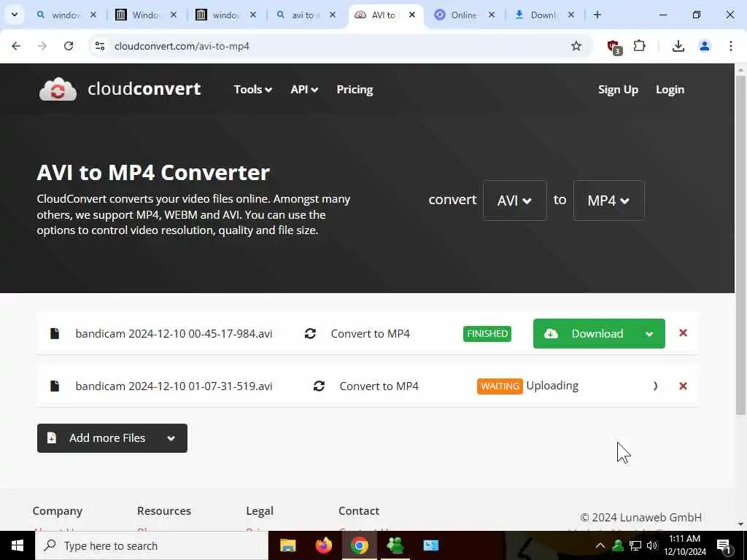Viewport: 747px width, 560px height.
Task: Click the Uploading progress spinner
Action: point(655,386)
